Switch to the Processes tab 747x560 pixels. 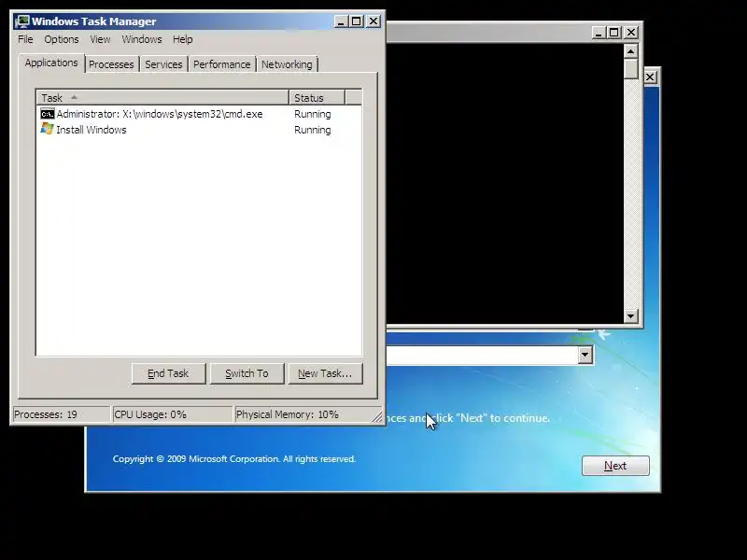tap(111, 64)
